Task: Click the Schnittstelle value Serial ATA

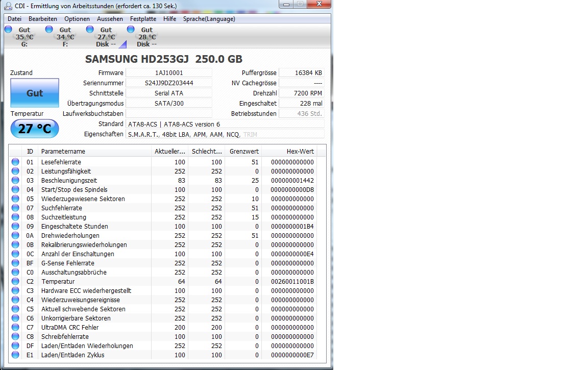Action: [169, 93]
